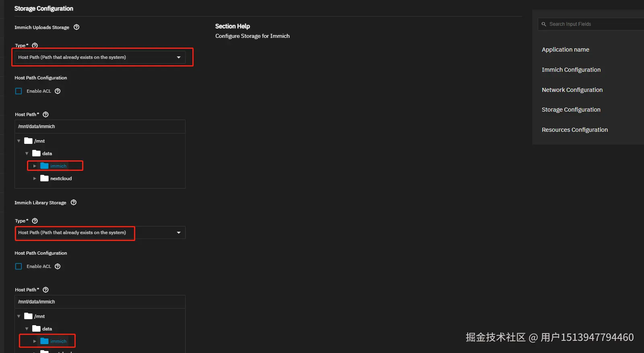This screenshot has height=353, width=644.
Task: Select data folder name in Library tree
Action: tap(47, 329)
